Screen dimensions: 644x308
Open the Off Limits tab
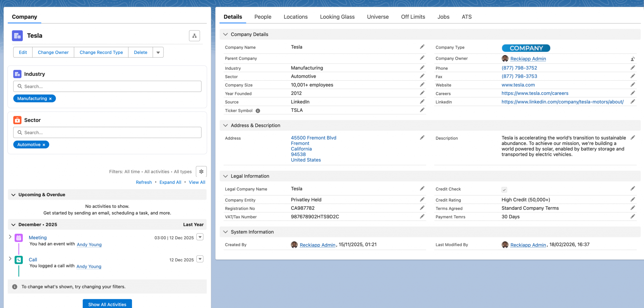[x=413, y=17]
